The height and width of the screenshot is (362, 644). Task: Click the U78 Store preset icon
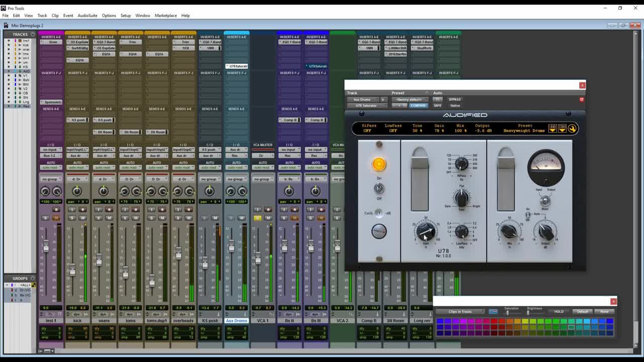(x=562, y=129)
